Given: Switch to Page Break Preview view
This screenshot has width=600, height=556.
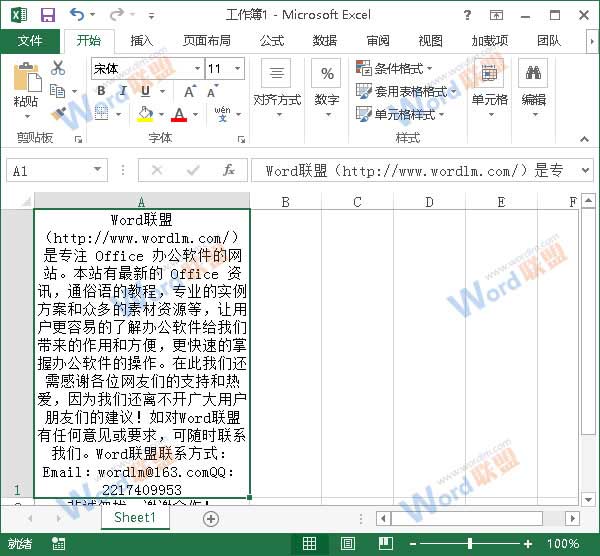Looking at the screenshot, I should coord(386,543).
